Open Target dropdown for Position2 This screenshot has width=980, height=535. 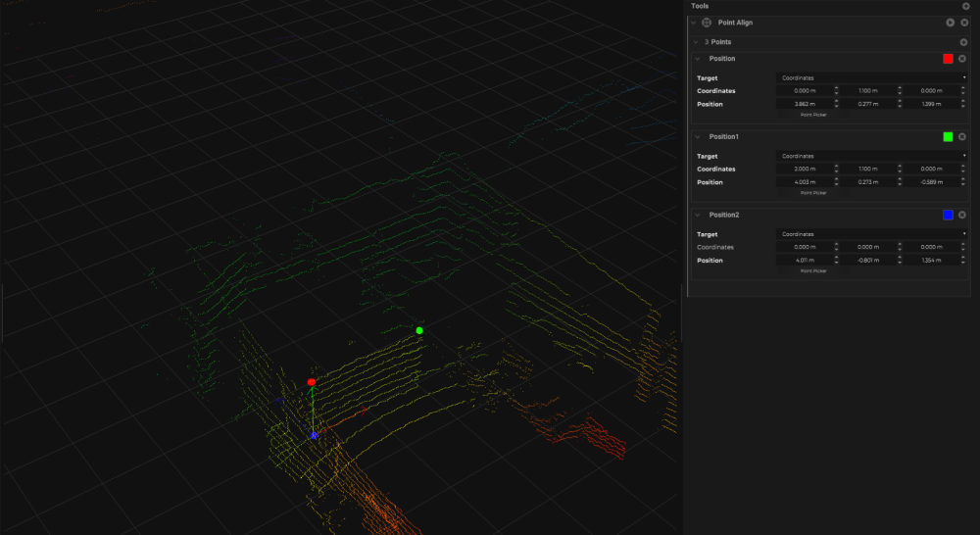coord(872,234)
